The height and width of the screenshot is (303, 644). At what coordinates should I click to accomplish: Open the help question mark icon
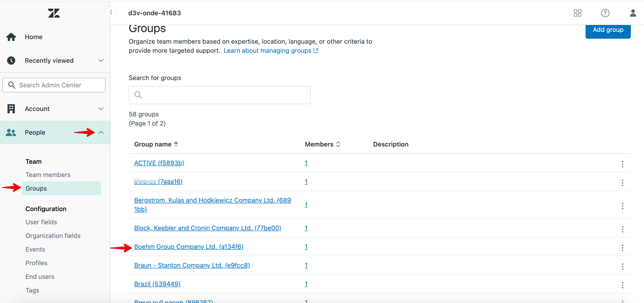[605, 13]
